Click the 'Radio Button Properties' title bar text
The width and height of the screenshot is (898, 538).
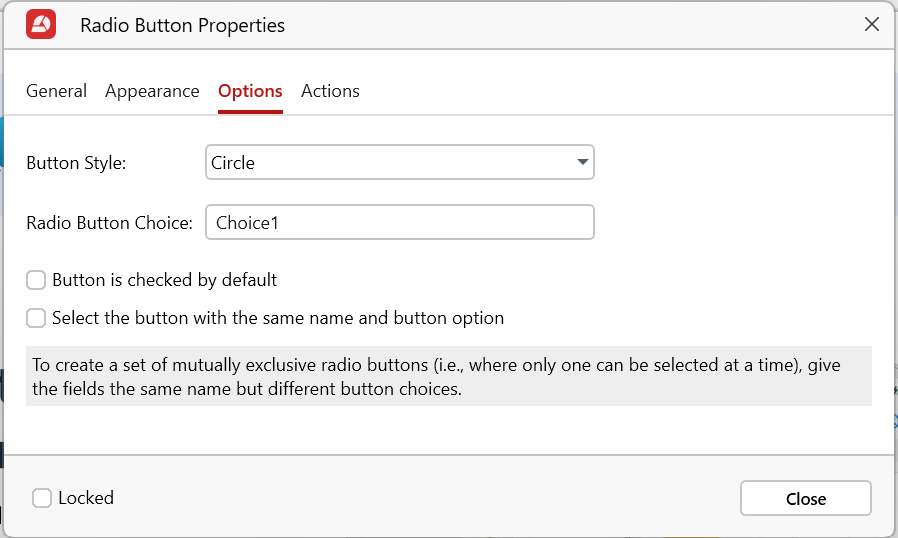182,26
